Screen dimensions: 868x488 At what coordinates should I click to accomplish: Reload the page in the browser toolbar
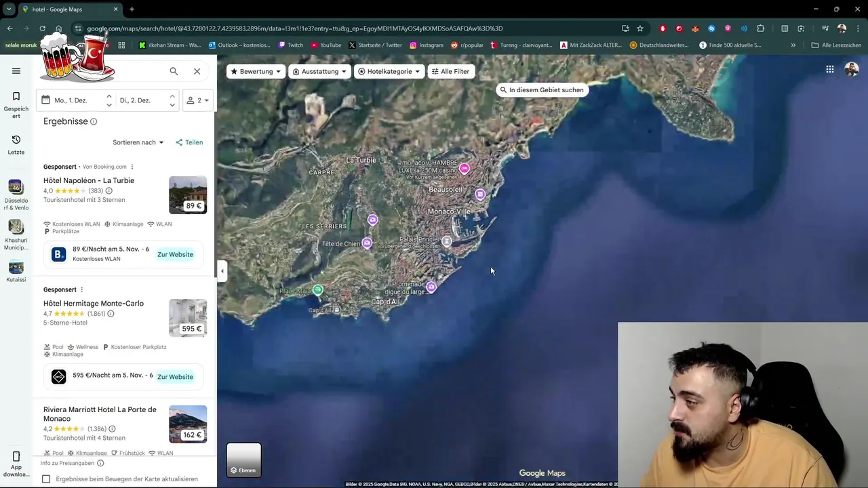pos(42,28)
